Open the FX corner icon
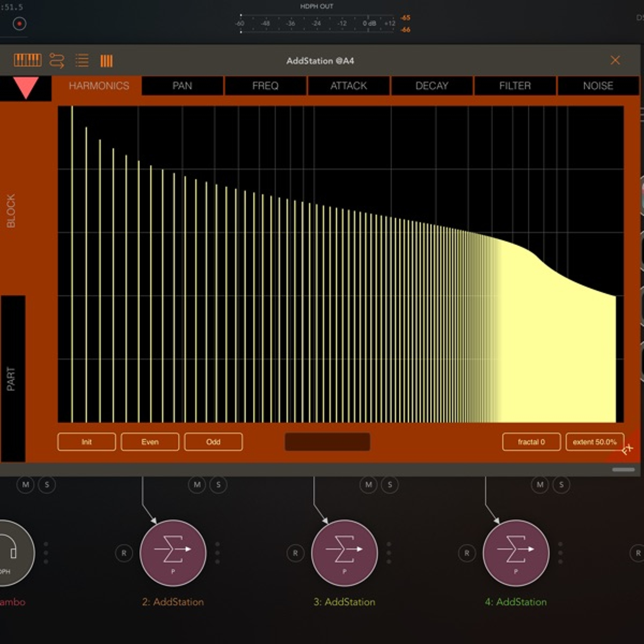This screenshot has height=644, width=644. [627, 449]
